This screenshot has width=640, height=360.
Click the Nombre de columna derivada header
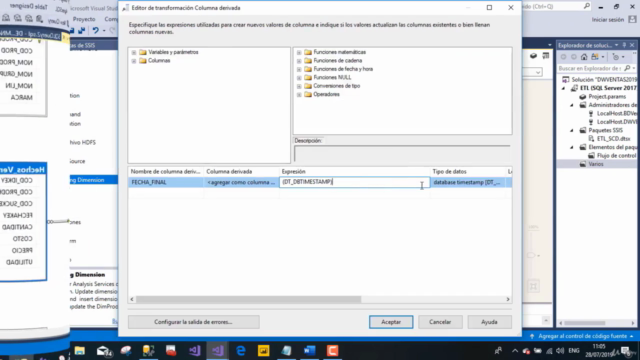[166, 171]
